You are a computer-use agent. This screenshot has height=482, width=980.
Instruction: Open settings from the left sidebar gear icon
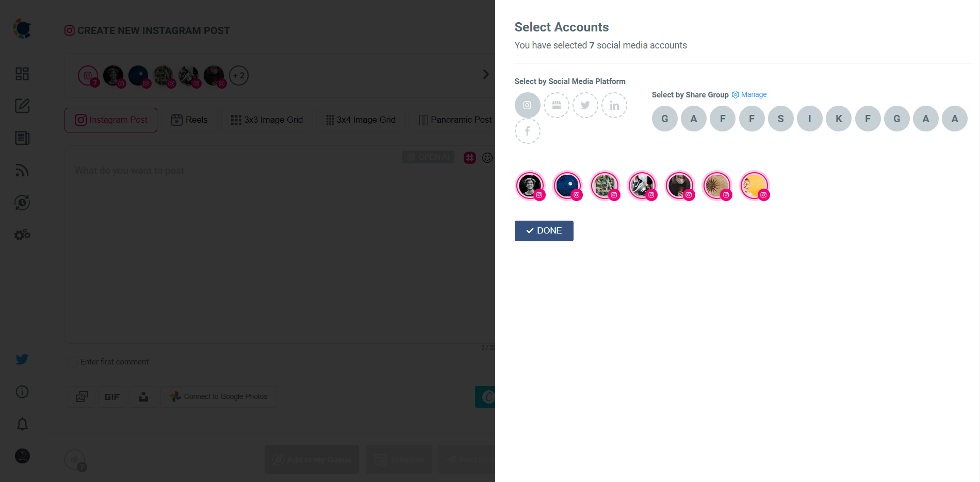[22, 235]
